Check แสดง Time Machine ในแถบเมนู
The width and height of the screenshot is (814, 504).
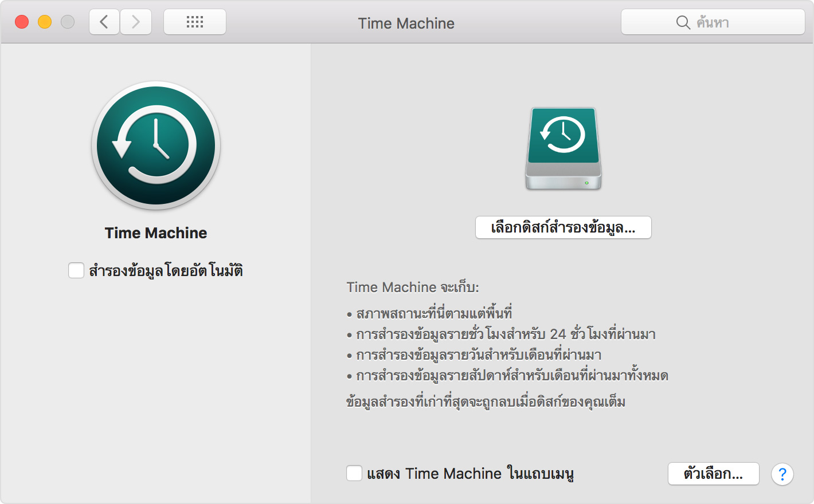click(x=354, y=473)
